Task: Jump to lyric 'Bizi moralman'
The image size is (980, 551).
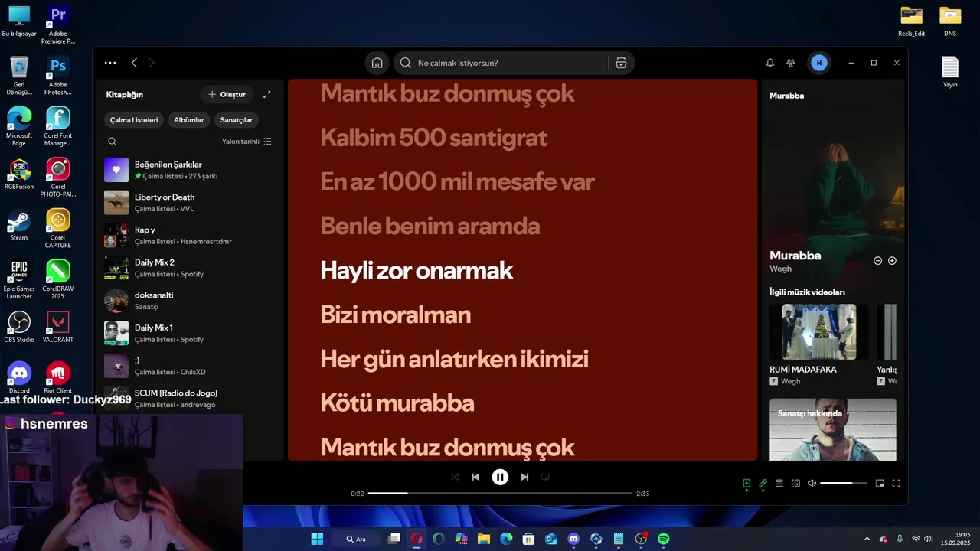Action: 395,315
